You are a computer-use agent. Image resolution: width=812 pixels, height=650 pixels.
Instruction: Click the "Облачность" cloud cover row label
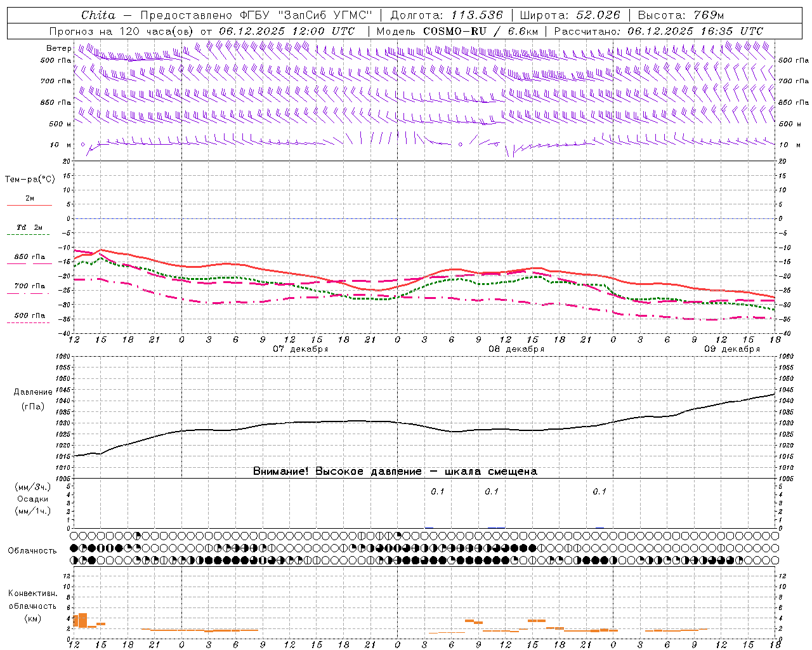point(32,551)
